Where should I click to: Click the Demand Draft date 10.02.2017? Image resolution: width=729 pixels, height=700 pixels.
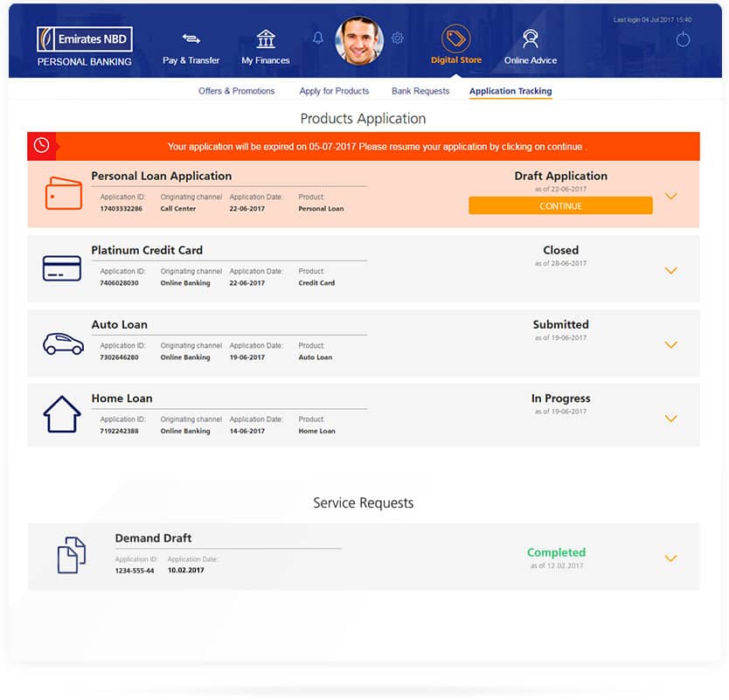pos(186,571)
